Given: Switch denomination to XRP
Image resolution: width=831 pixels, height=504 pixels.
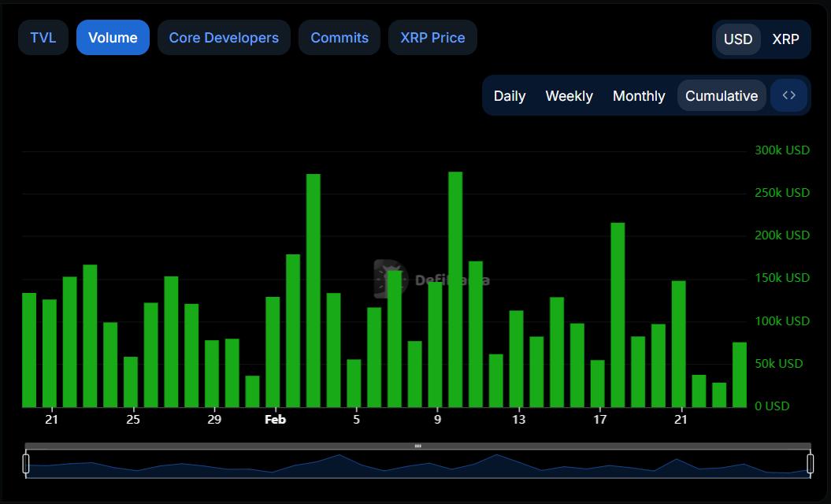Looking at the screenshot, I should point(785,39).
